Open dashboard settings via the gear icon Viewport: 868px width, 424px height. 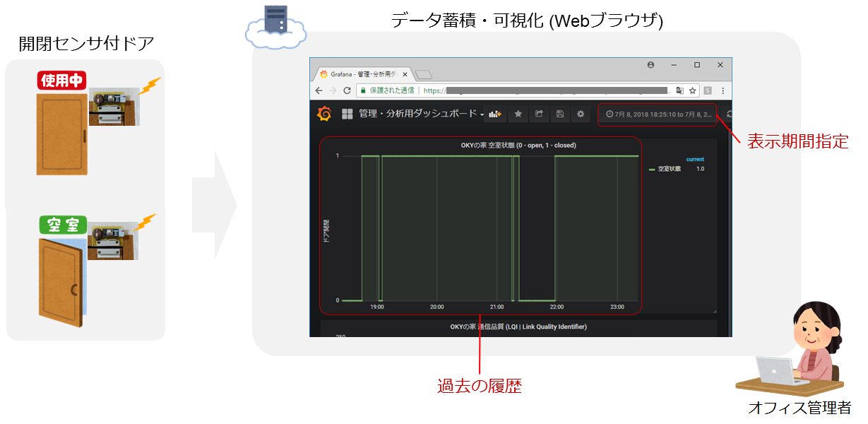click(579, 114)
